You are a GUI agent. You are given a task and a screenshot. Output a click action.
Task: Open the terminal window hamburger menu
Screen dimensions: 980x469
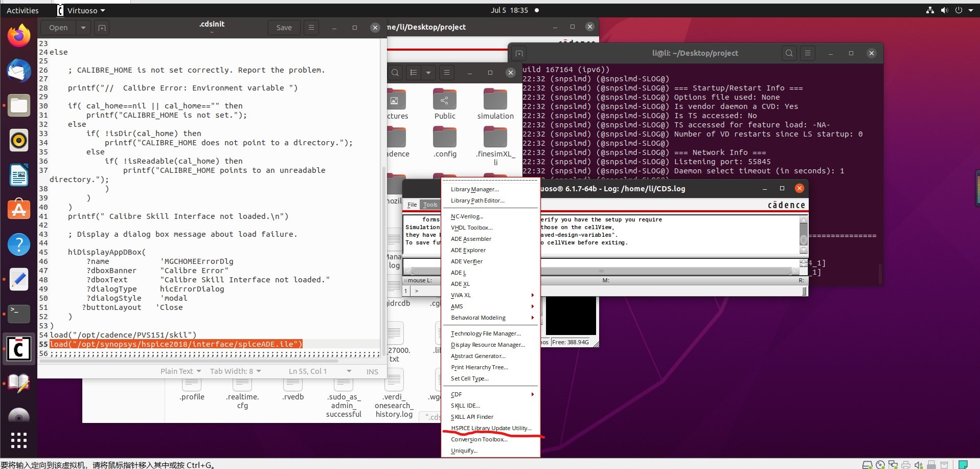coord(807,53)
